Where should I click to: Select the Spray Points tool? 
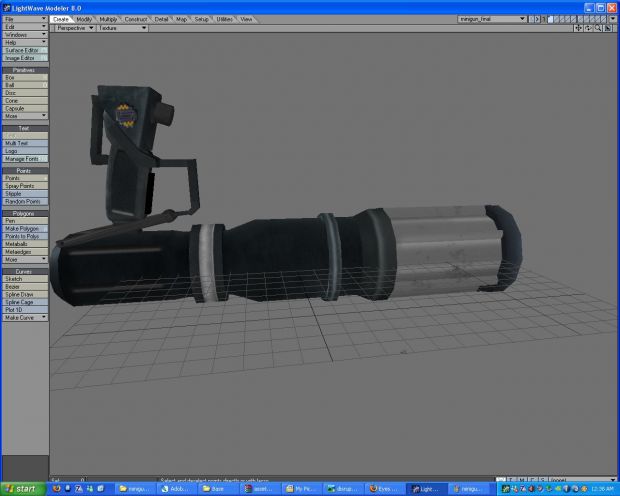[25, 186]
